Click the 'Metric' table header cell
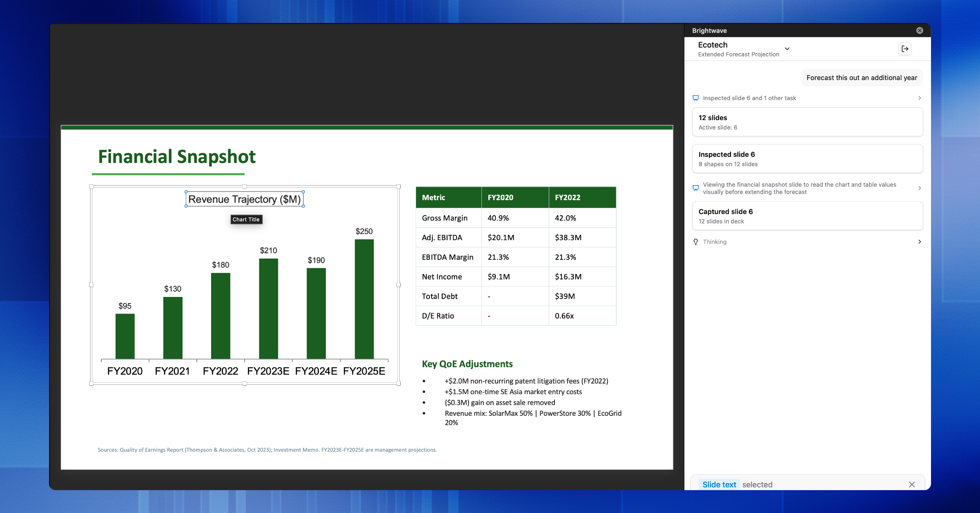Screen dimensions: 980x513 pos(449,198)
